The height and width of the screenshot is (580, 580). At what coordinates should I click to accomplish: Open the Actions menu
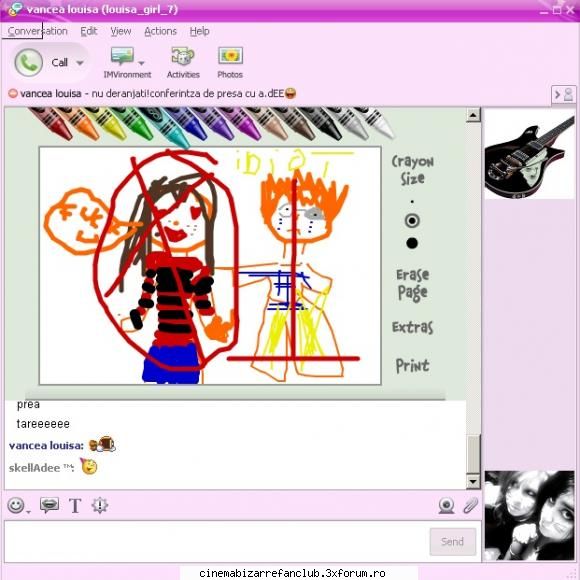161,31
